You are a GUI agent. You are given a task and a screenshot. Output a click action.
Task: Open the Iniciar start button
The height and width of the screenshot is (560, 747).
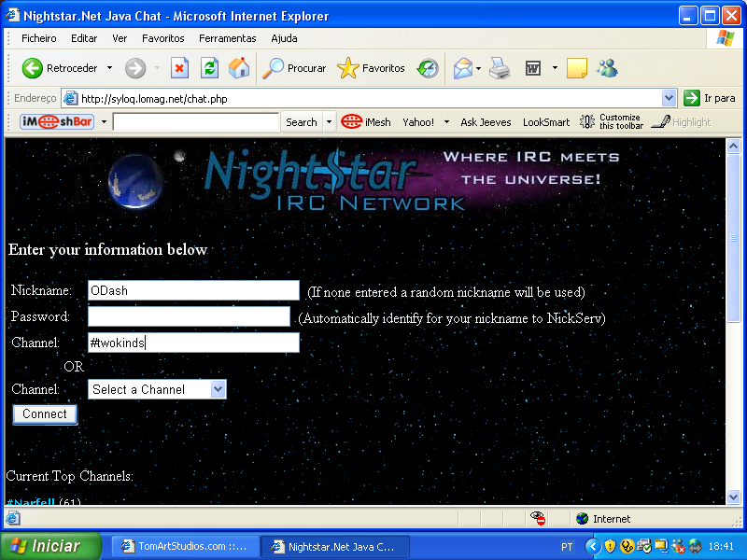[50, 546]
